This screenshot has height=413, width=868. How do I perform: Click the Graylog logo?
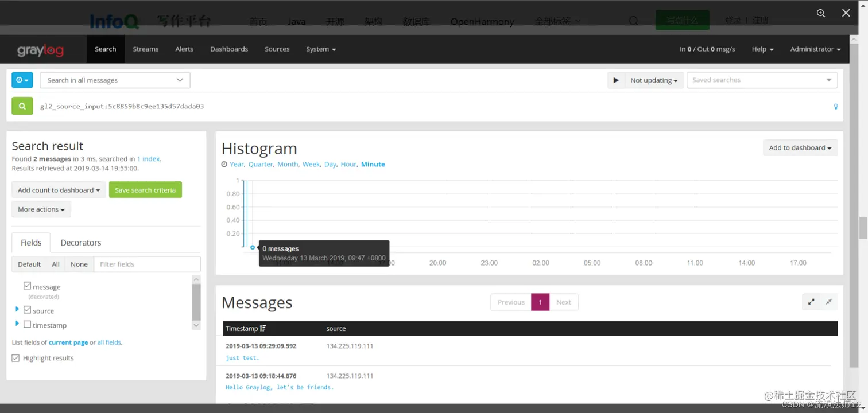coord(40,50)
